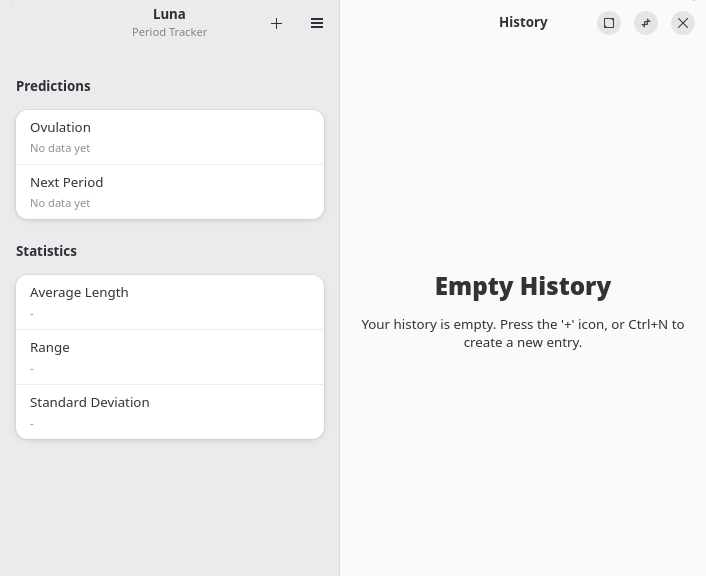Viewport: 706px width, 576px height.
Task: Click the Predictions section heading
Action: click(x=53, y=86)
